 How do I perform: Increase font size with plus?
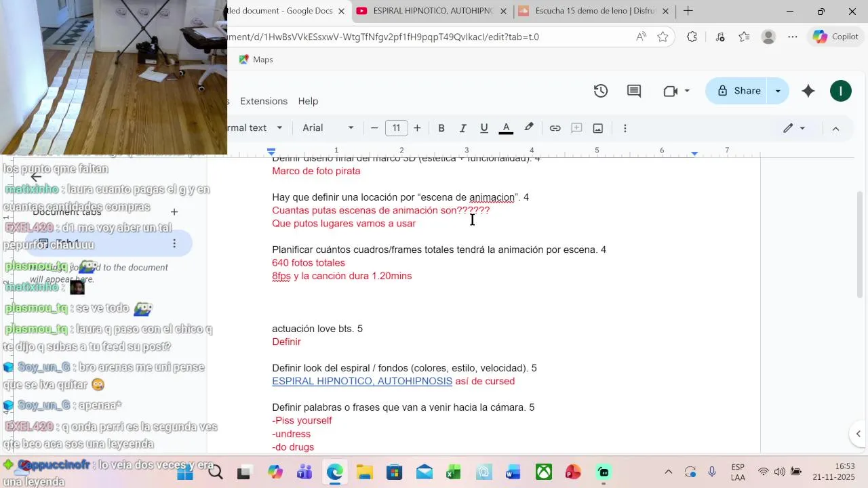417,128
